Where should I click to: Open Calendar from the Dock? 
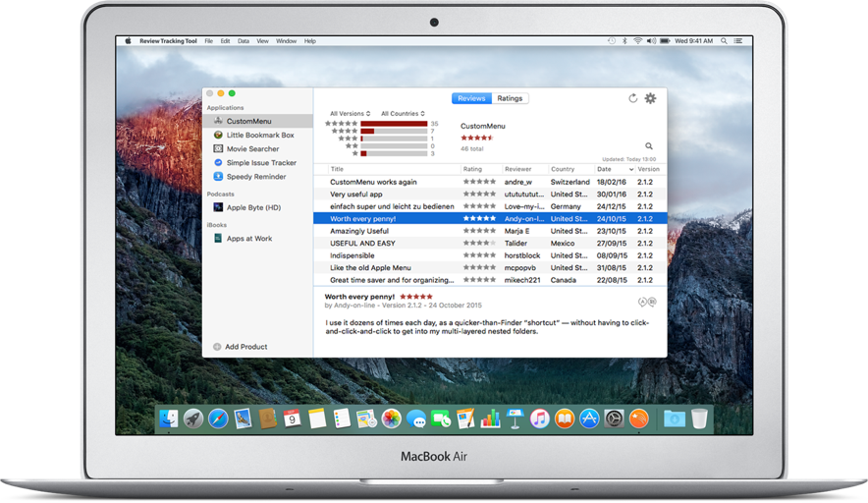tap(293, 419)
